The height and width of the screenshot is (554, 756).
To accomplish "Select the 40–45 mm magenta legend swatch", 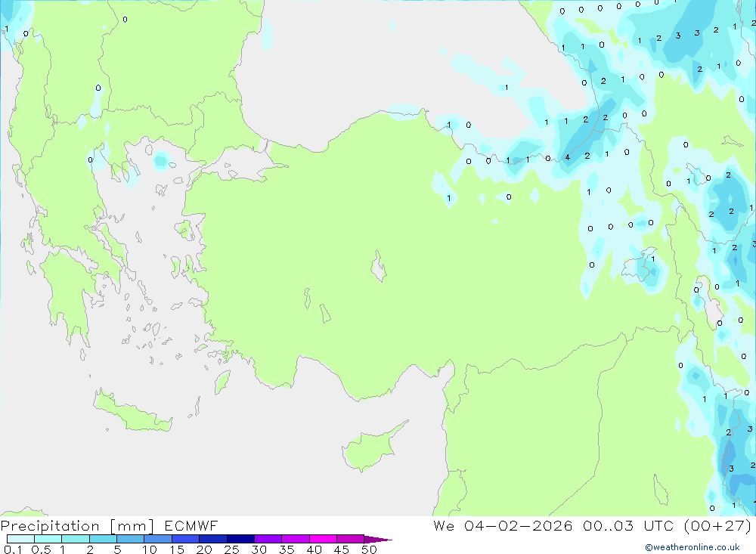I will point(323,539).
